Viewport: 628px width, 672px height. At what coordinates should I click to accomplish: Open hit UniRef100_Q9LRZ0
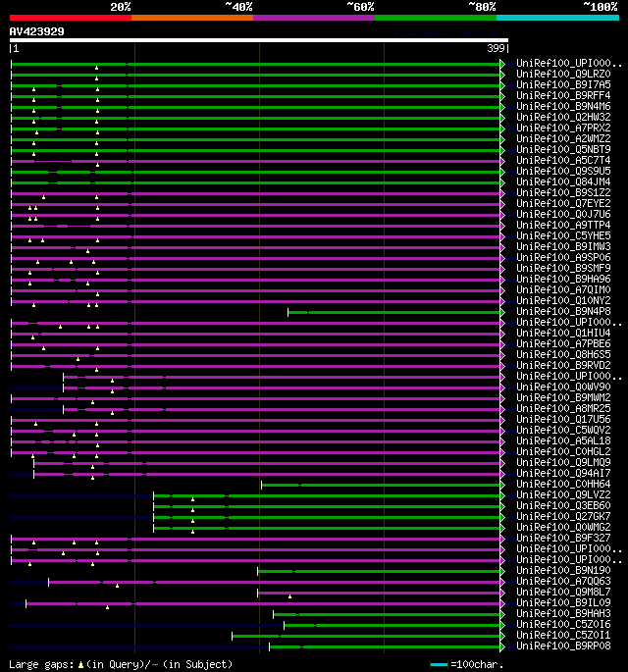(563, 75)
